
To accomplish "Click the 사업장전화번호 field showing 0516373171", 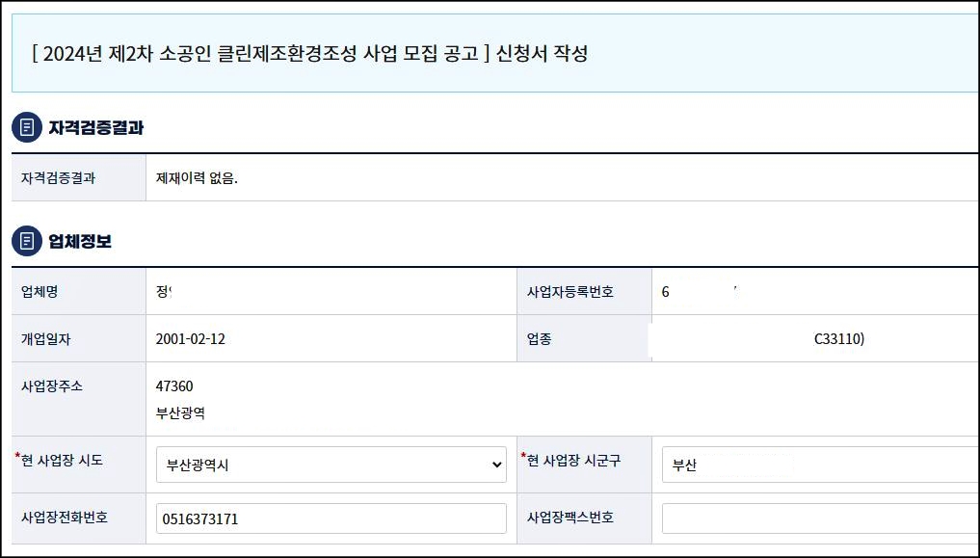I will [x=331, y=518].
